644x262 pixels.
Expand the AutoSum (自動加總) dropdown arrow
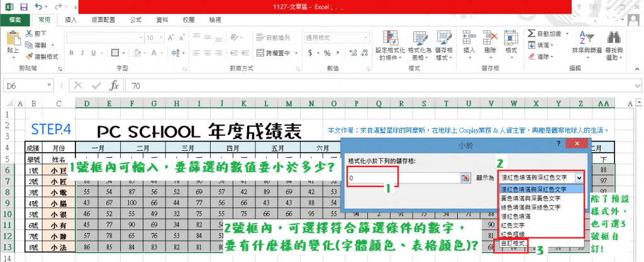[x=567, y=34]
